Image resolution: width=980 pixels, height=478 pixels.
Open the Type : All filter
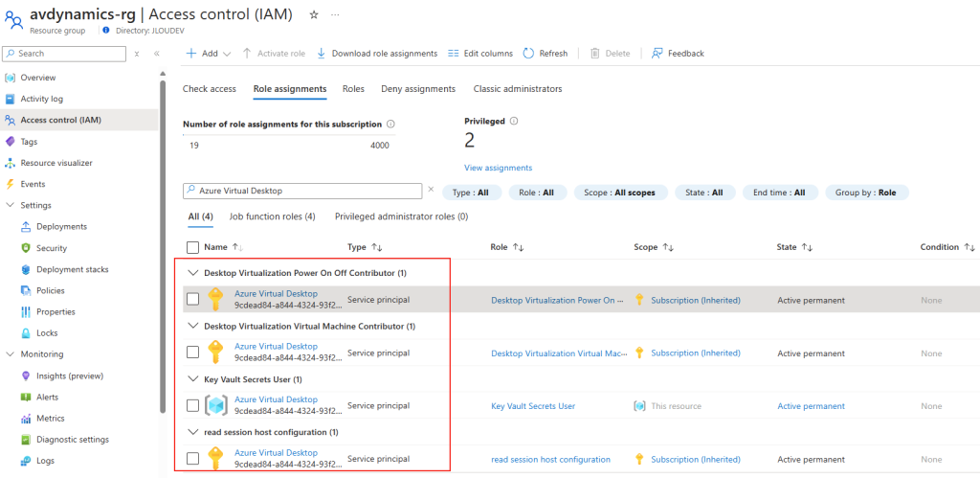(x=472, y=193)
